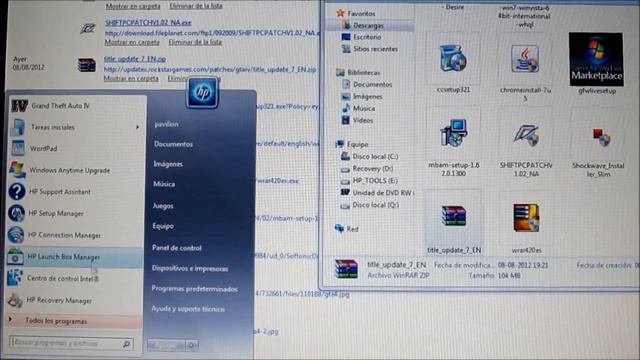Open the pavilion user folder

pos(167,124)
